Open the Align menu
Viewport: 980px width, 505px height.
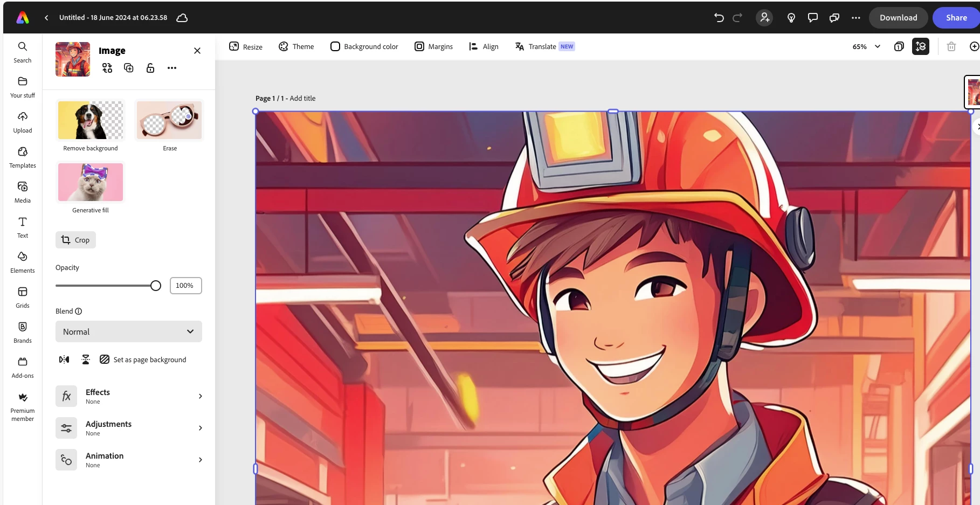tap(484, 46)
